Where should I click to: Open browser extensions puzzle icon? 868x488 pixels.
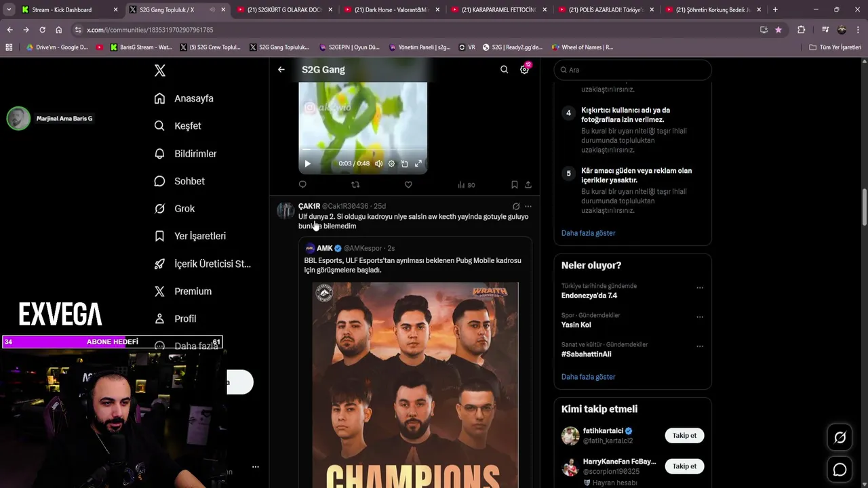[x=801, y=30]
